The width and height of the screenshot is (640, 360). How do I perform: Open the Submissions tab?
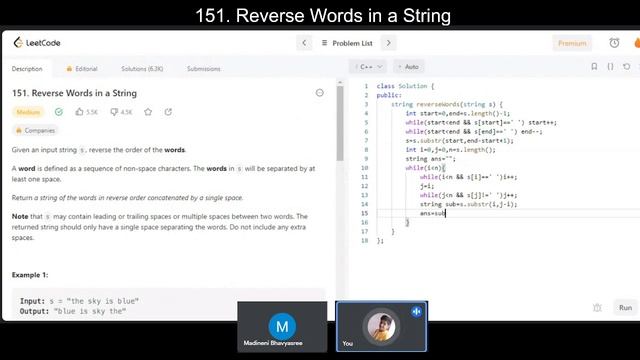pyautogui.click(x=204, y=69)
